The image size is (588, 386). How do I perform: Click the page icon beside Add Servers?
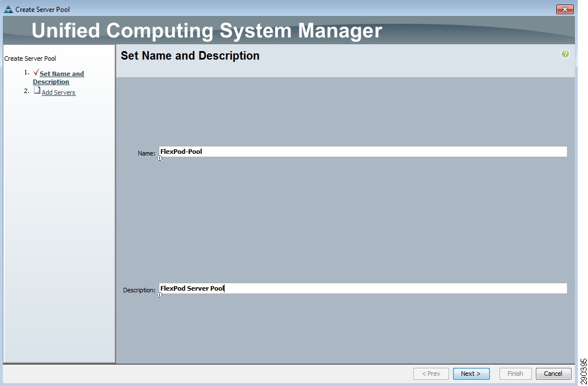tap(37, 90)
